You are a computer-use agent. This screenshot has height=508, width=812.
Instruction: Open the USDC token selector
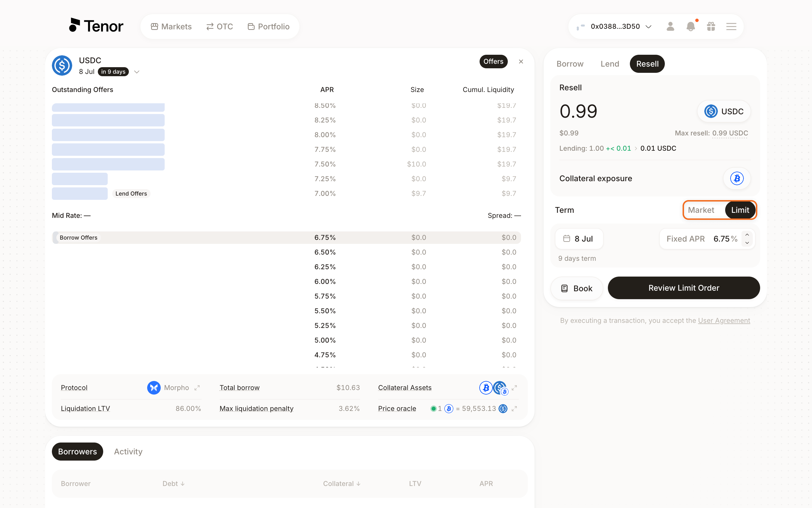tap(724, 111)
